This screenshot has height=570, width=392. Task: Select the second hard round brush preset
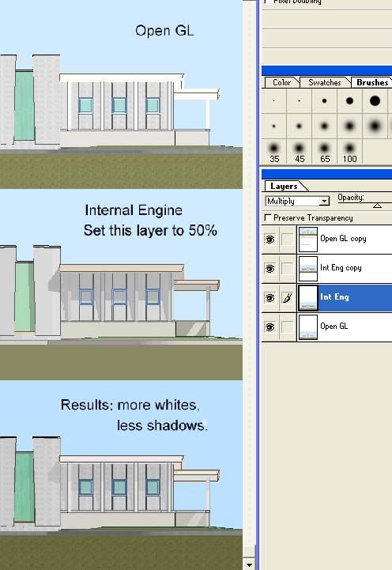299,100
